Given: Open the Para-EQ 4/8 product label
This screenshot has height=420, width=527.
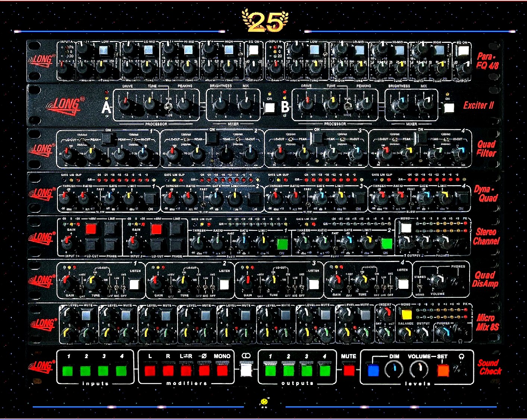Looking at the screenshot, I should coord(487,61).
